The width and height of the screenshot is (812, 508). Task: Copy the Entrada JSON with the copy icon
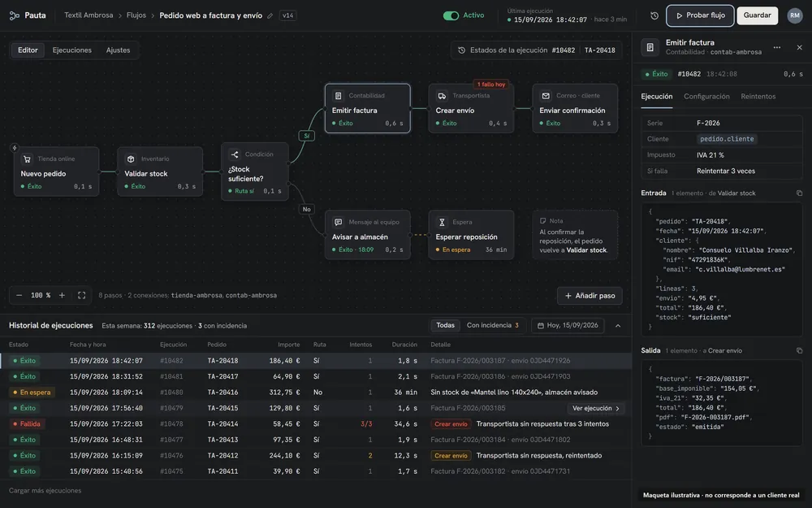click(x=799, y=193)
